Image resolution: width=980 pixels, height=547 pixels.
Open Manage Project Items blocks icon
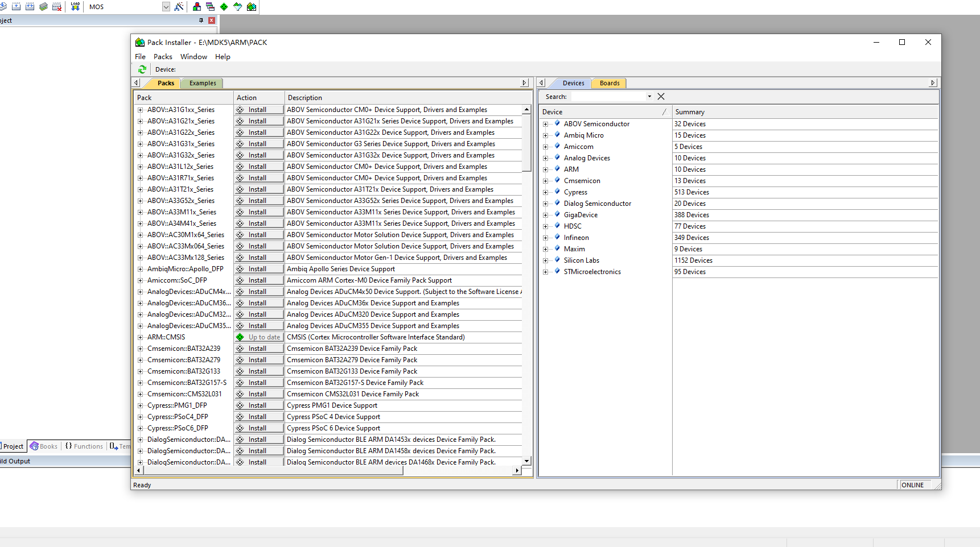(x=197, y=7)
